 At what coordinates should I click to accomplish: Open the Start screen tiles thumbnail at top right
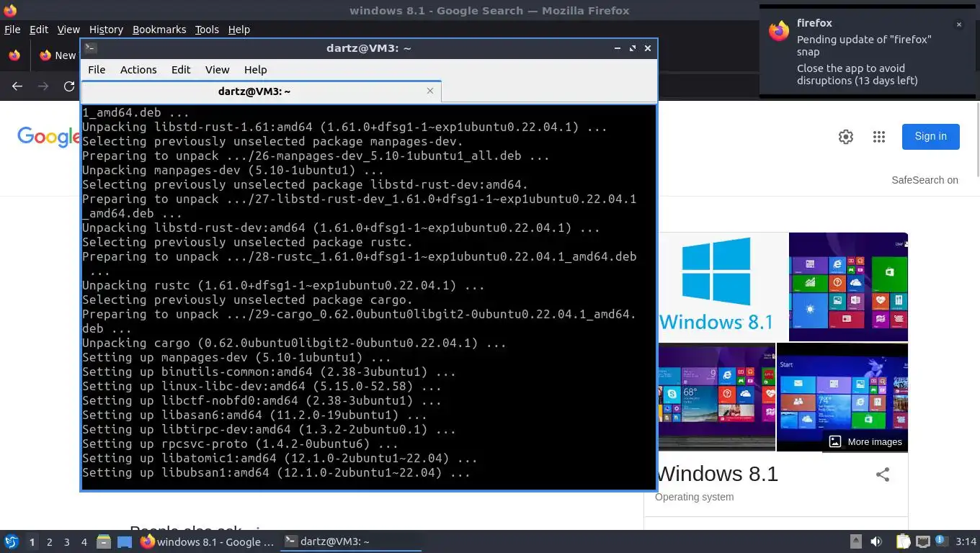tap(848, 287)
